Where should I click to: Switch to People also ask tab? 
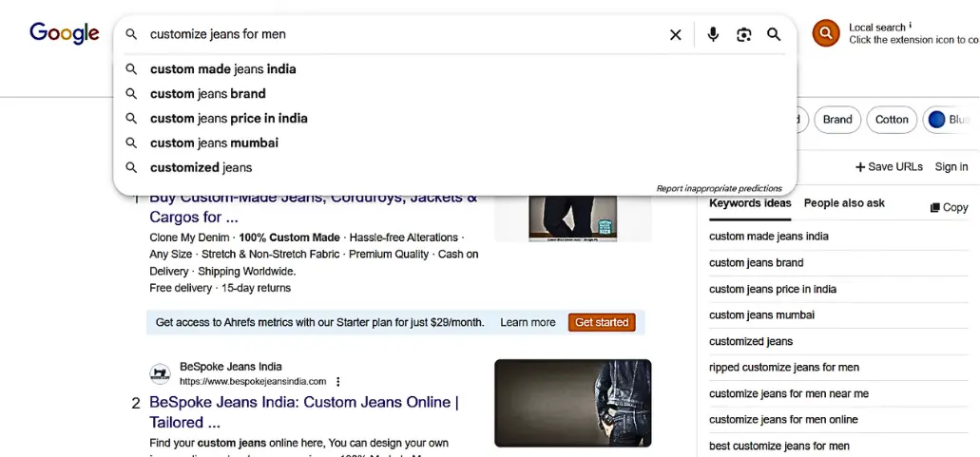coord(844,203)
